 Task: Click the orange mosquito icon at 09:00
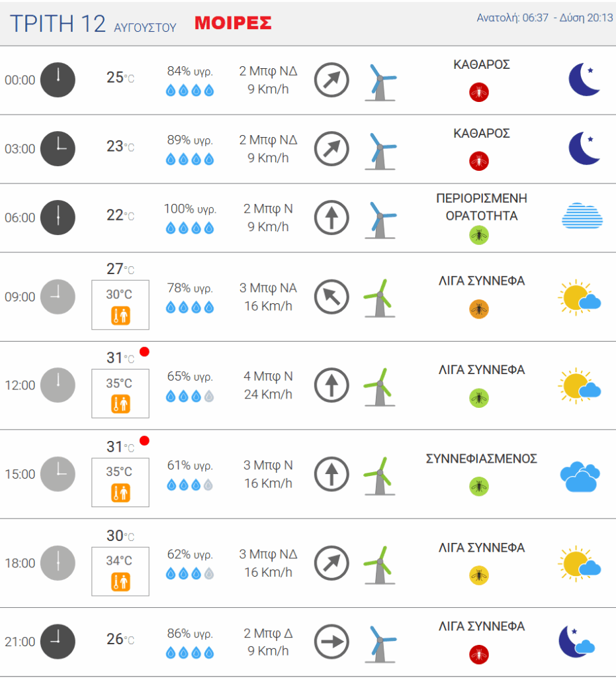click(x=478, y=309)
